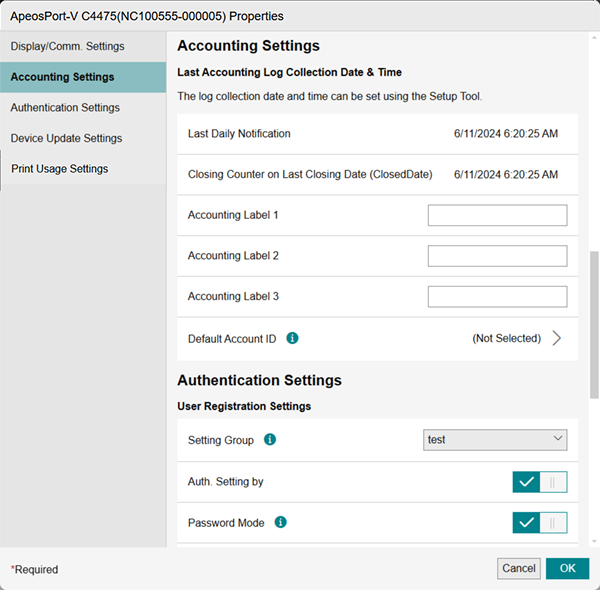Image resolution: width=600 pixels, height=590 pixels.
Task: Click Last Accounting Log Collection Date & Time heading
Action: click(289, 72)
